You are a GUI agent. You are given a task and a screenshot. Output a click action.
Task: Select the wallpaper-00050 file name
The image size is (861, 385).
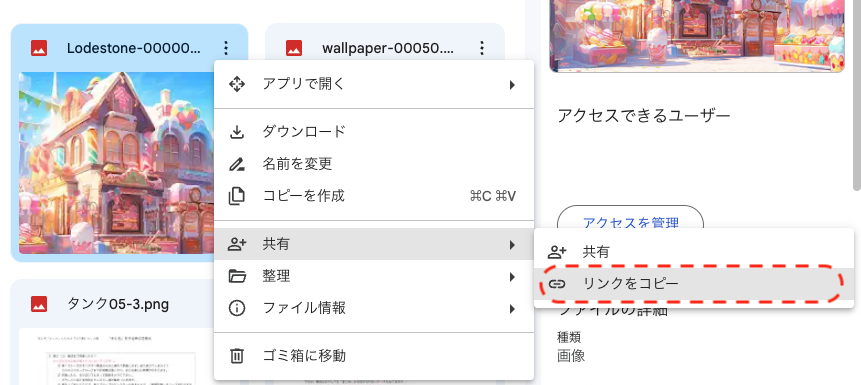[388, 48]
